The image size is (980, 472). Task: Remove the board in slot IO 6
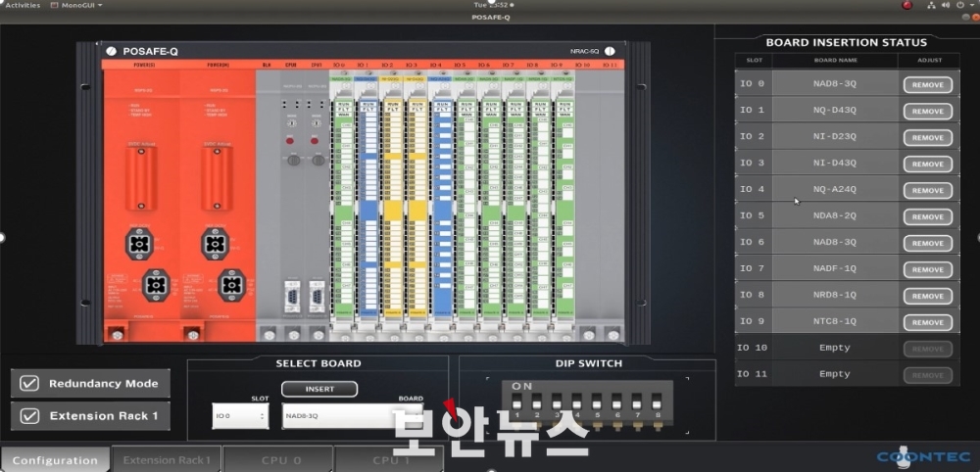[x=927, y=244]
